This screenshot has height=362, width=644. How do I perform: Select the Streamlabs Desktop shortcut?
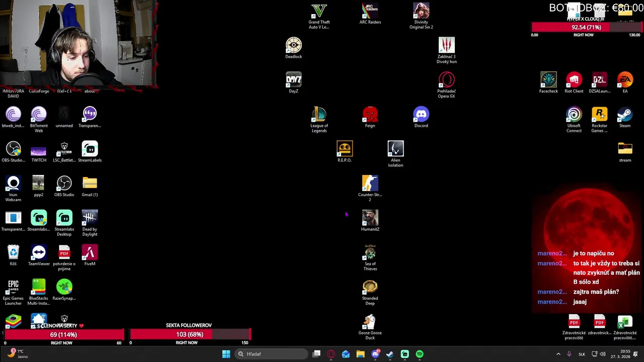coord(64,223)
